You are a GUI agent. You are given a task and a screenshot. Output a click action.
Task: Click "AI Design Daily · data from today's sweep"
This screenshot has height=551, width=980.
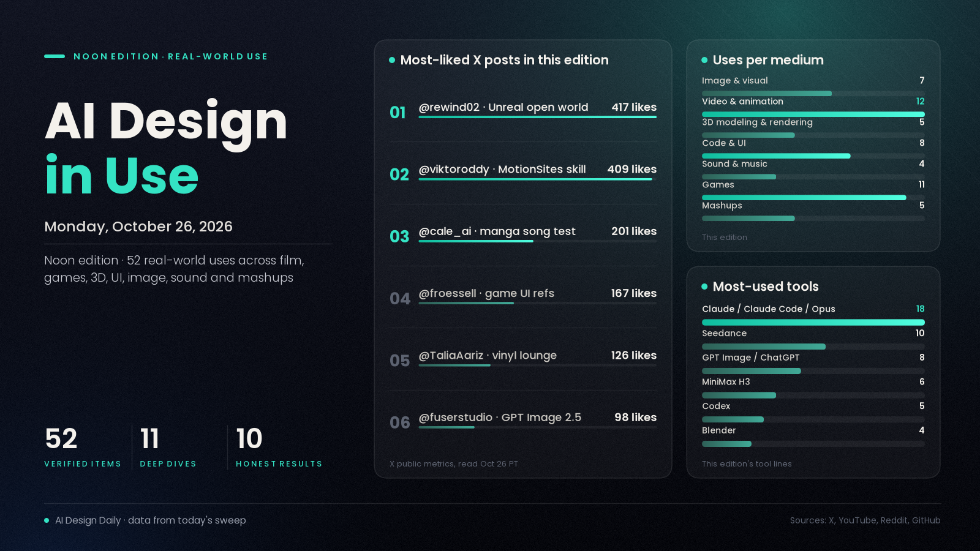click(151, 520)
